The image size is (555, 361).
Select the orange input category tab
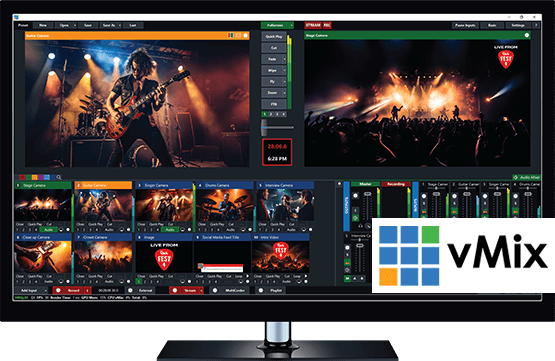point(35,177)
